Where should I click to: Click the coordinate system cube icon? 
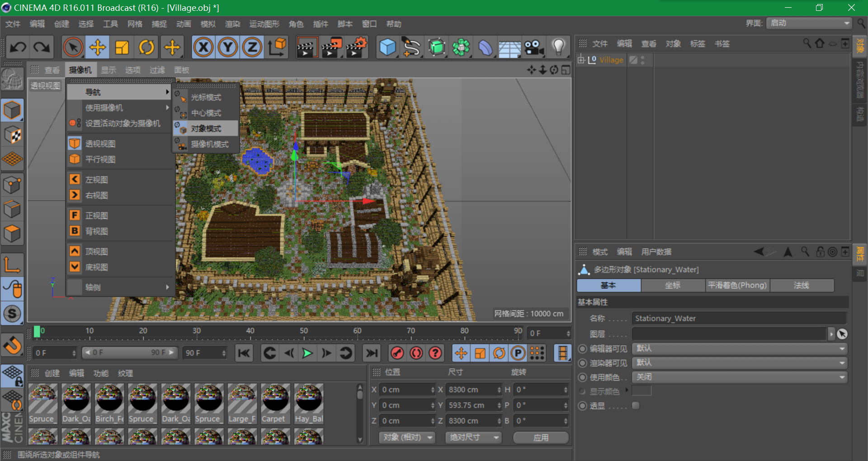(x=277, y=47)
